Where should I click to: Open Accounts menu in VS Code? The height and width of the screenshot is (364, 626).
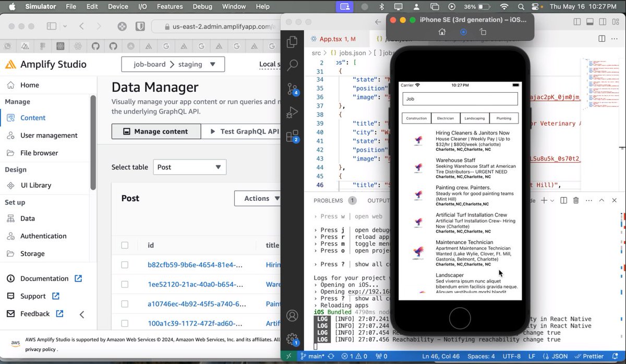coord(292,316)
